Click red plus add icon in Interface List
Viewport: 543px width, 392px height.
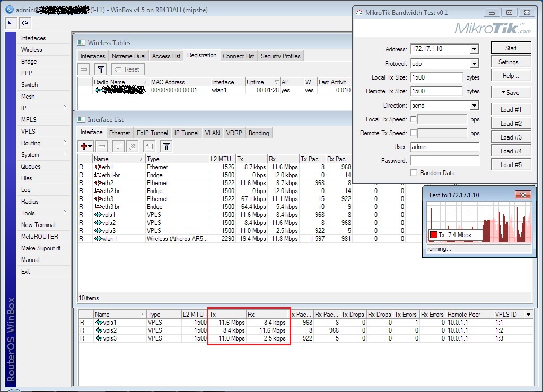[x=84, y=146]
